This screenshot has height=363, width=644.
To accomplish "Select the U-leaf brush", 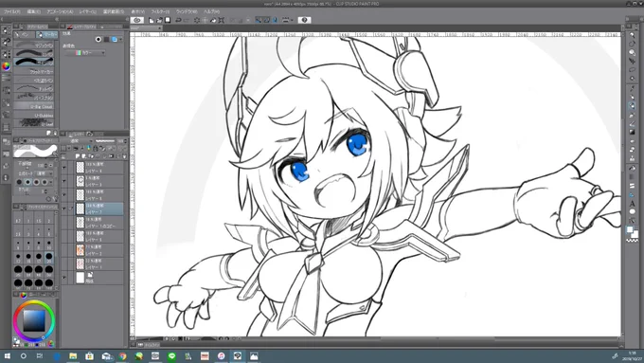I will (34, 123).
